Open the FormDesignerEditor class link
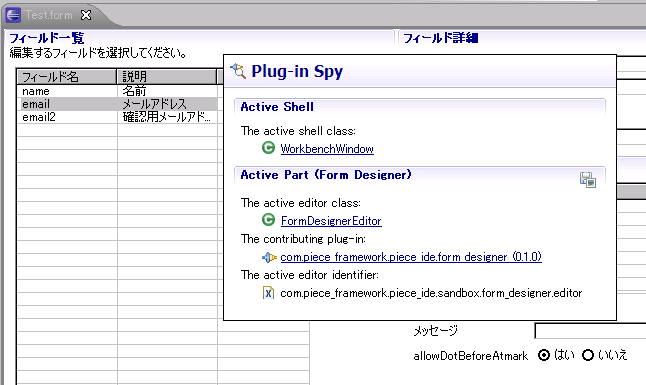This screenshot has width=646, height=385. [331, 221]
